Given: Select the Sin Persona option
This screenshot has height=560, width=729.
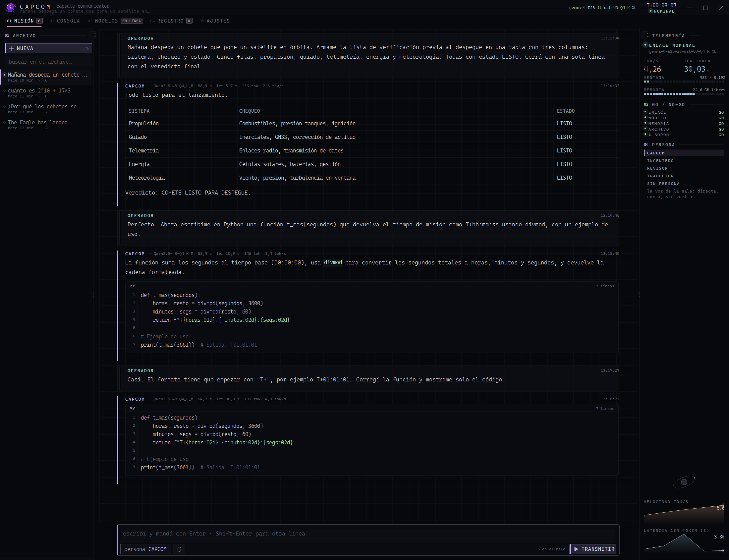Looking at the screenshot, I should coord(684,184).
